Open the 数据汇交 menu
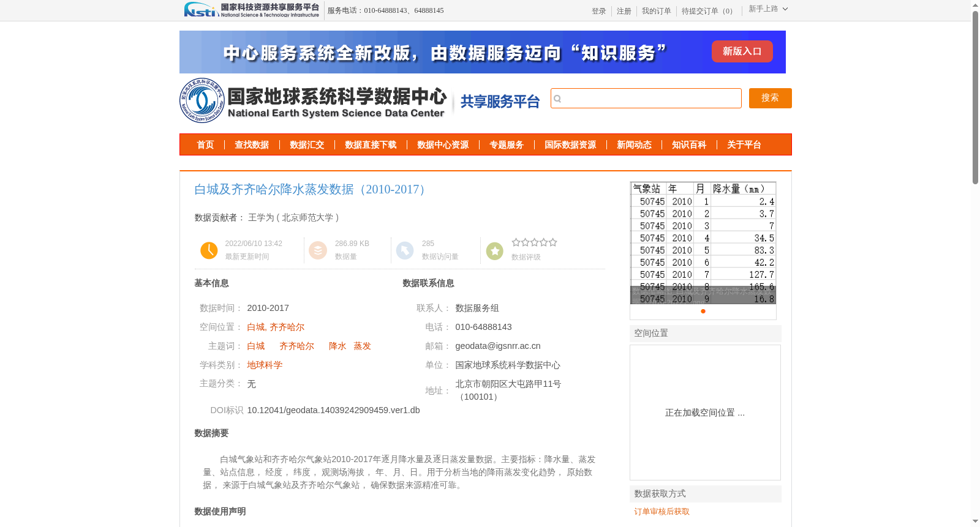980x527 pixels. coord(307,145)
